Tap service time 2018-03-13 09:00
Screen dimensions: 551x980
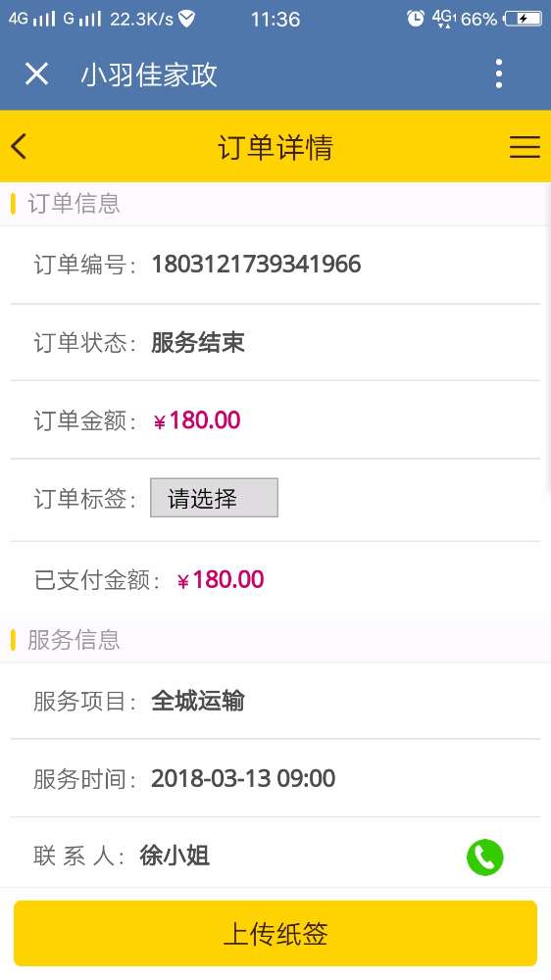[x=243, y=778]
